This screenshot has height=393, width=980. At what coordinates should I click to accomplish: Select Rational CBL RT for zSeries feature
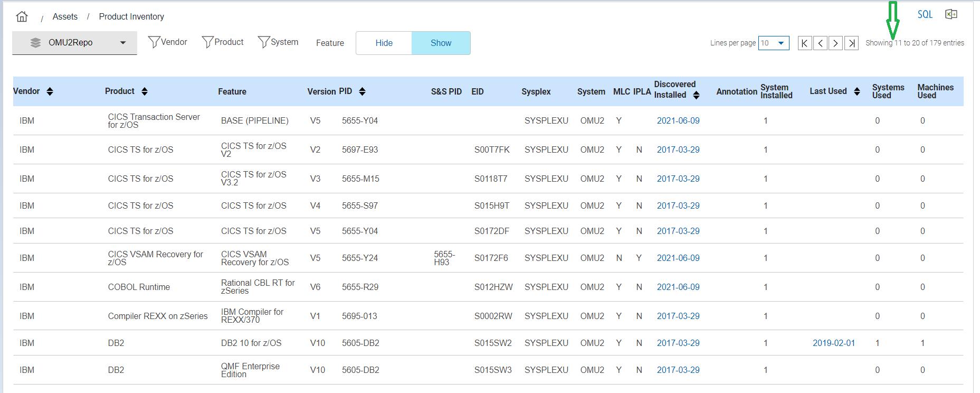click(258, 287)
